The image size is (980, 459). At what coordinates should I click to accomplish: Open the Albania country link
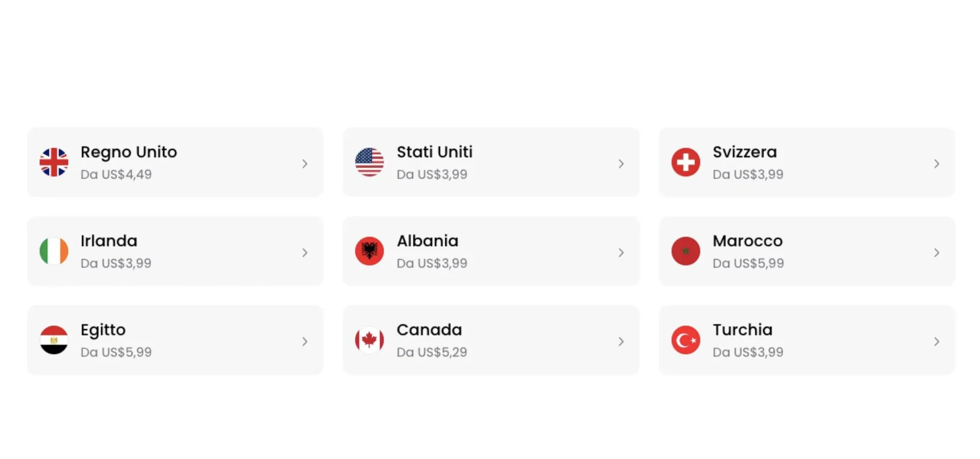pyautogui.click(x=427, y=241)
